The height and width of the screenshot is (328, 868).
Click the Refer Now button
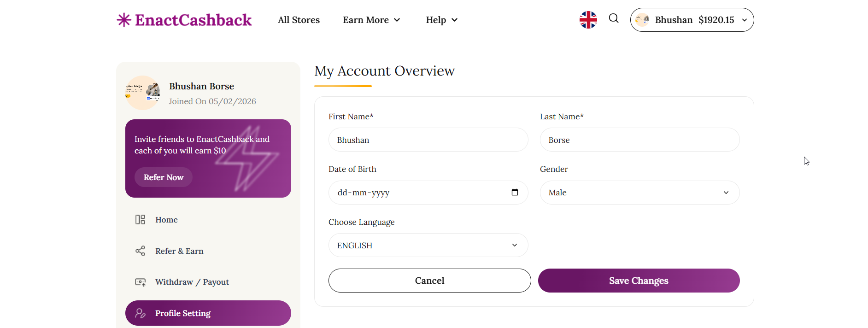163,177
